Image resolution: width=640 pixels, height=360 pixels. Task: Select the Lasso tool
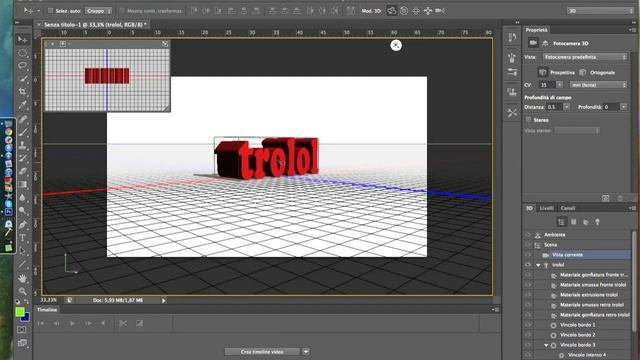click(22, 65)
